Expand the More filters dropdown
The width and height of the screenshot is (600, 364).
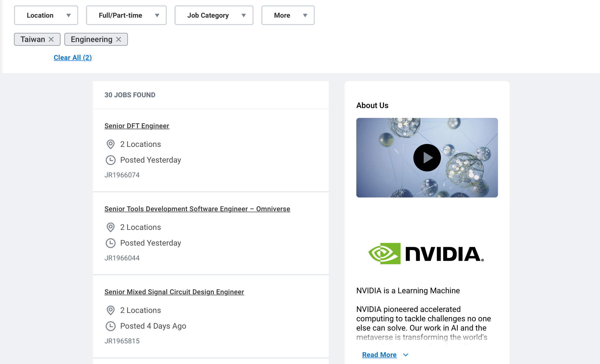(x=288, y=15)
